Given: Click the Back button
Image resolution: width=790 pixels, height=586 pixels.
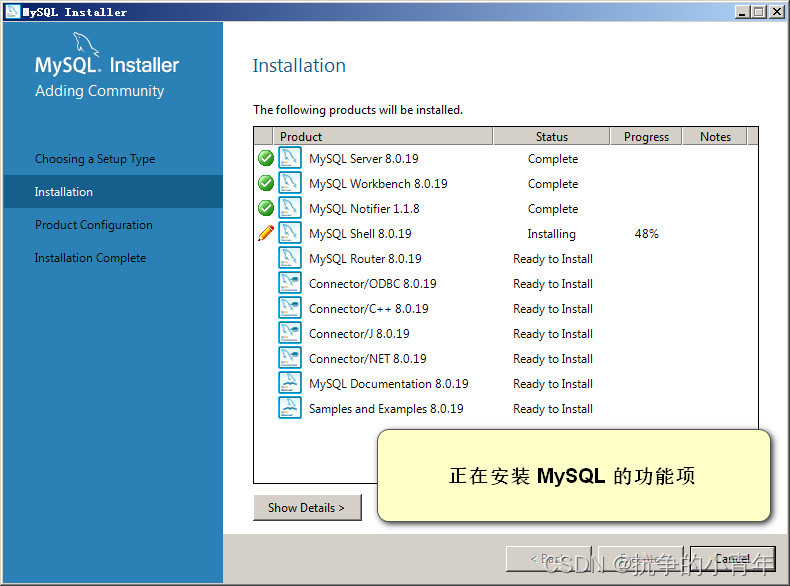Looking at the screenshot, I should point(549,559).
